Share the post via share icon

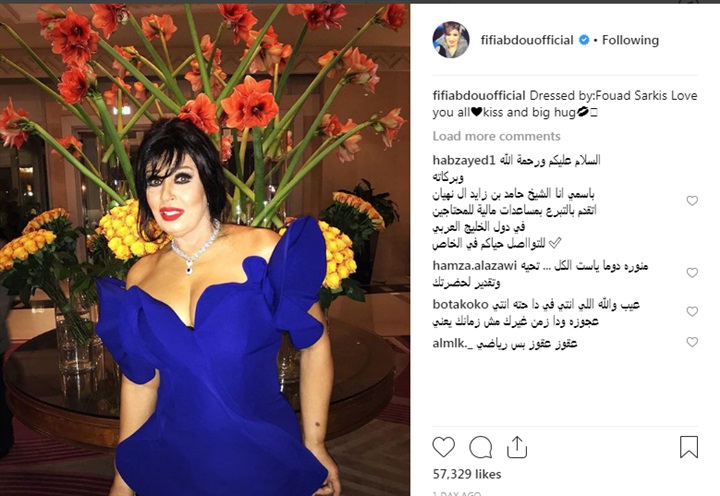click(x=517, y=447)
